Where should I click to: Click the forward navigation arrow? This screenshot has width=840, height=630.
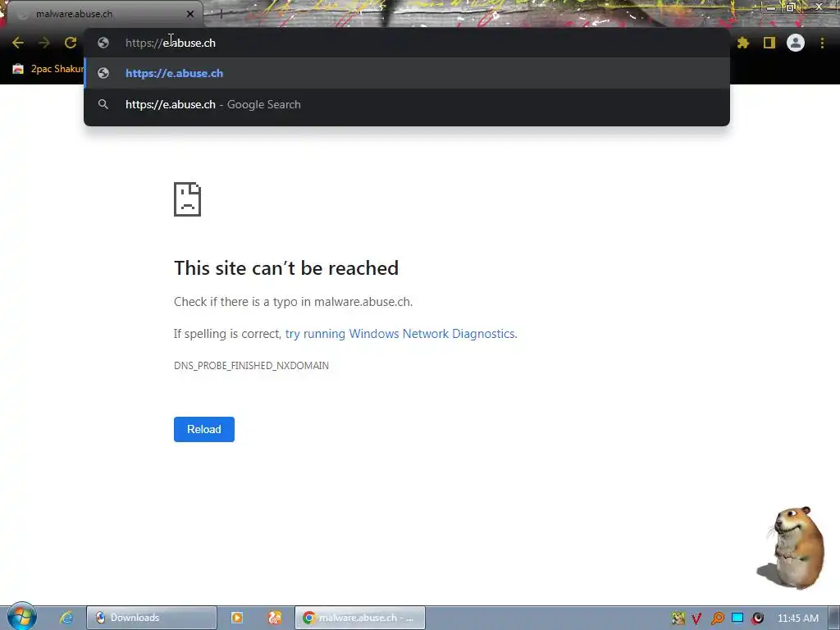[x=44, y=43]
